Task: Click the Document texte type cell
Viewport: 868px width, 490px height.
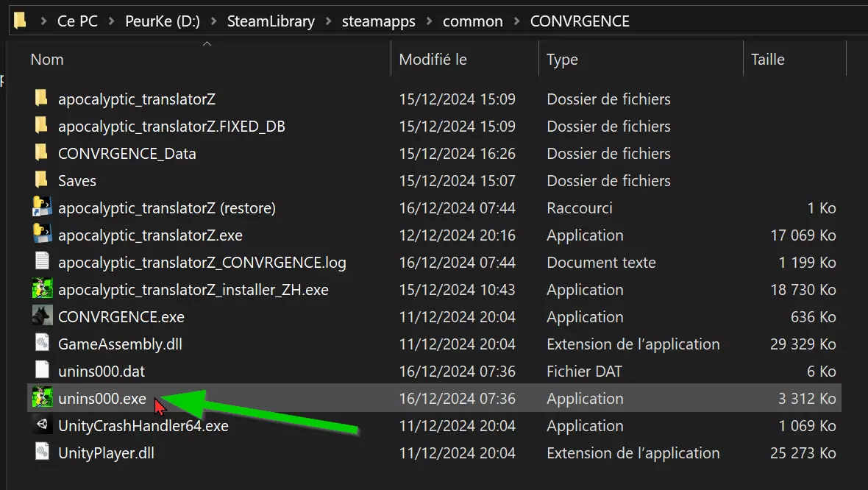Action: (x=601, y=262)
